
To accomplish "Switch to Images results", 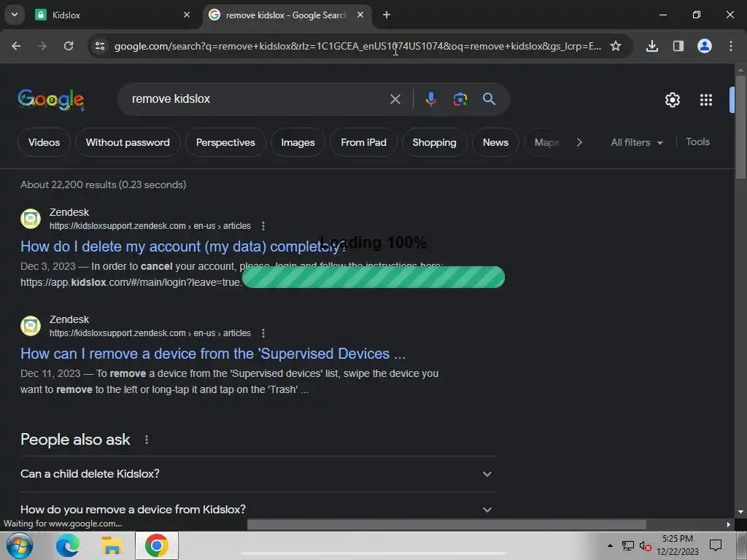I will point(298,142).
